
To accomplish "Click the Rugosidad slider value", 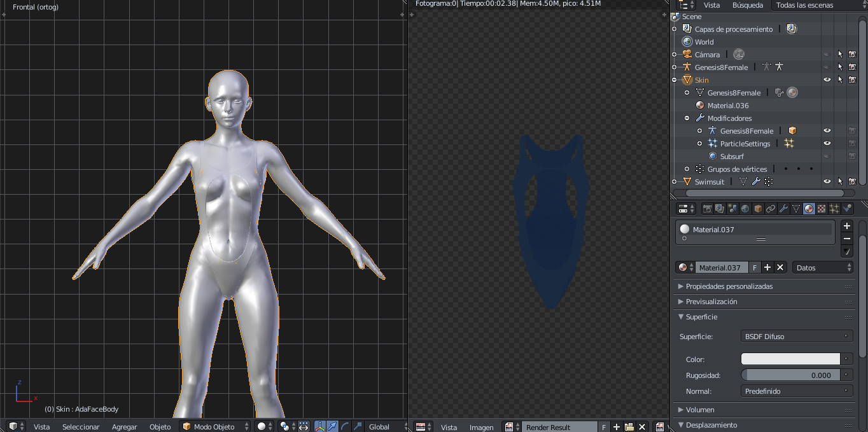I will [792, 375].
